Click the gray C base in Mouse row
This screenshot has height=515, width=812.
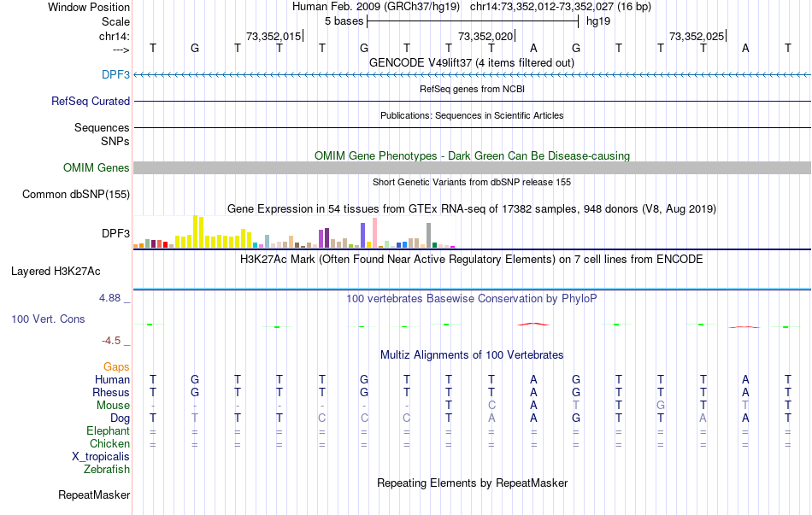click(x=491, y=406)
